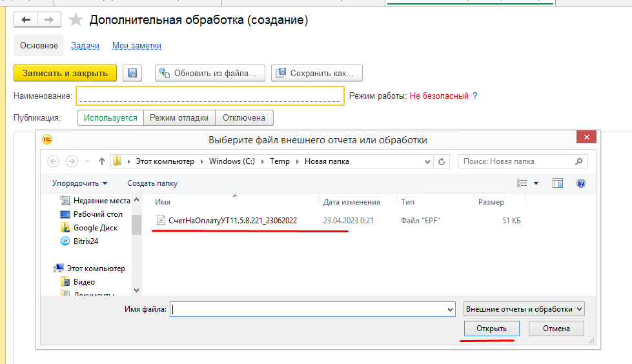Open the Основное tab
This screenshot has width=632, height=364.
[39, 46]
